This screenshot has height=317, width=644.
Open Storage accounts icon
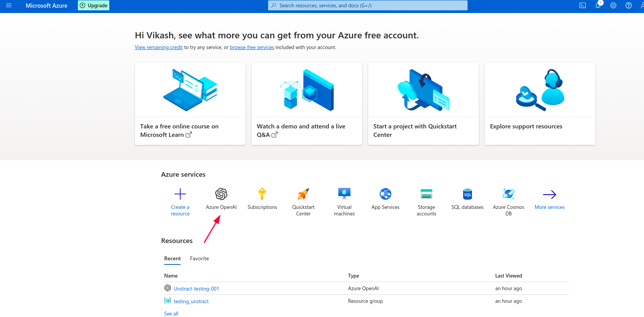[x=427, y=194]
